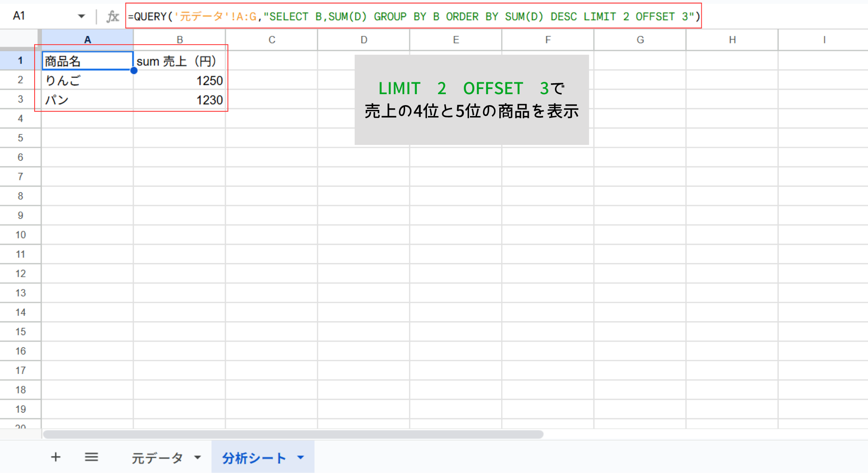The height and width of the screenshot is (473, 868).
Task: Click the select-all corner box
Action: (x=20, y=40)
